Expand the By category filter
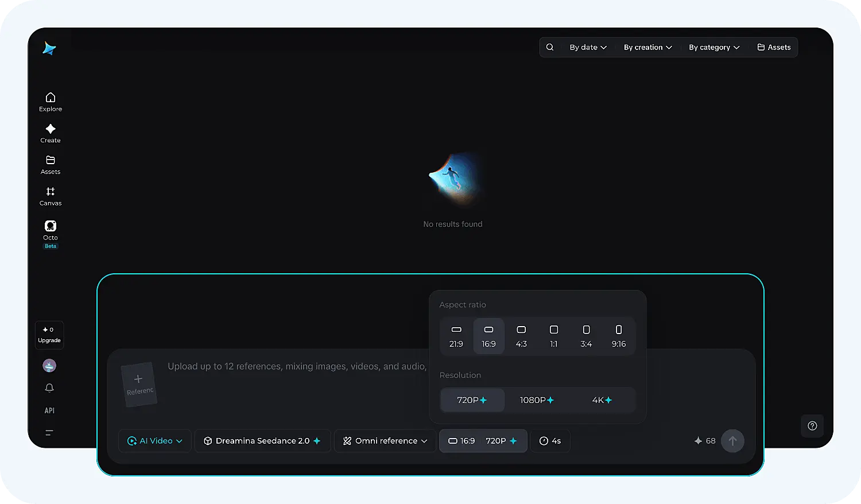This screenshot has width=861, height=504. 714,47
